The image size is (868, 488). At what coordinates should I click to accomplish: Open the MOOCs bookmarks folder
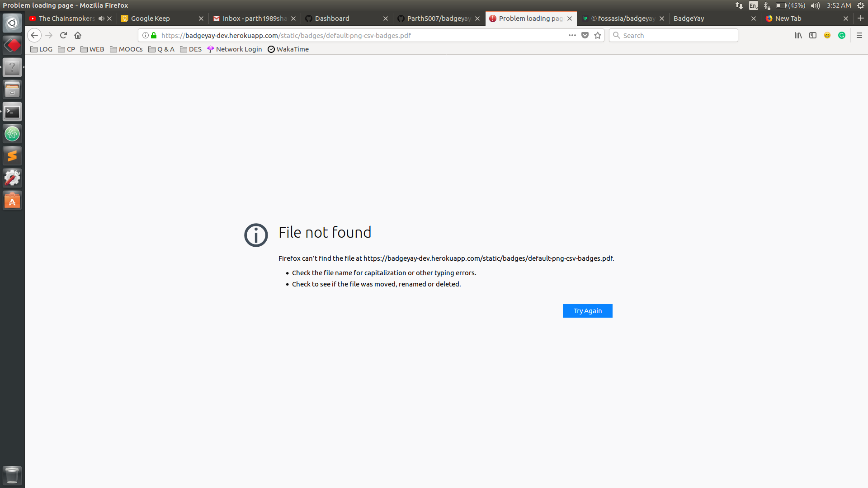click(x=126, y=49)
